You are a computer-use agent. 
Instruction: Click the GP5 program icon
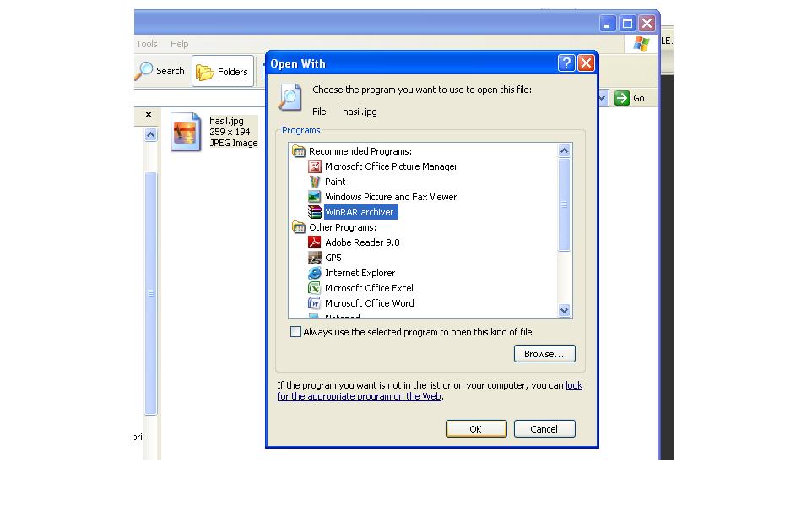pyautogui.click(x=314, y=258)
